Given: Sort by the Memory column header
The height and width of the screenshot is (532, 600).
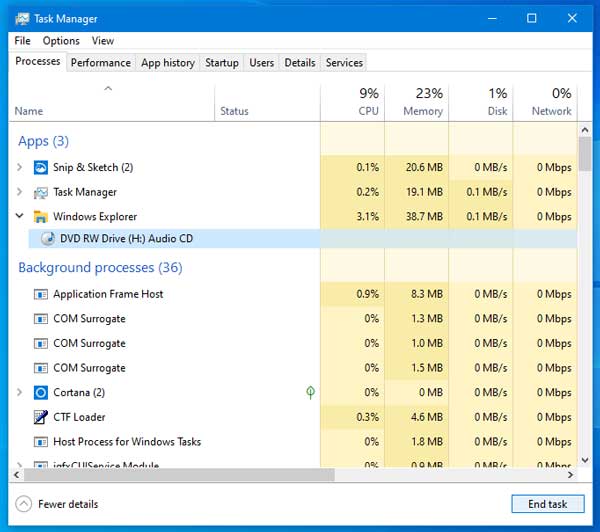Looking at the screenshot, I should (416, 103).
